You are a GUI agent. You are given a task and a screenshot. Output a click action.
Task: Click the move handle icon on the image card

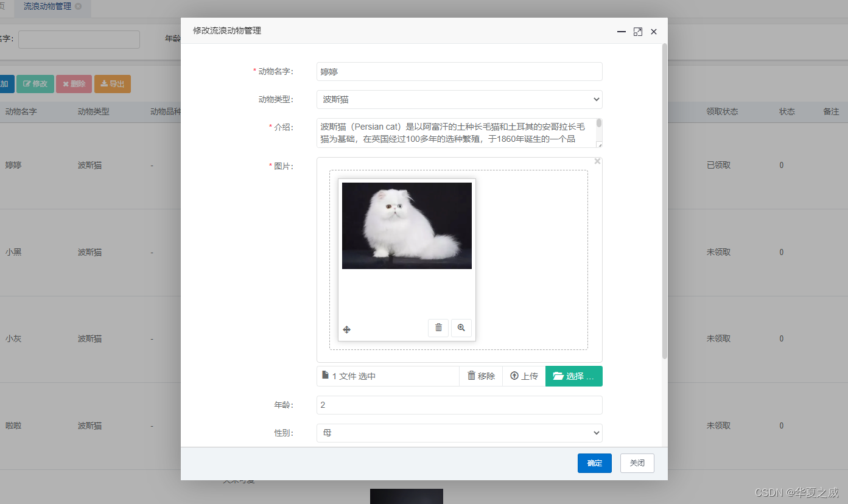[346, 329]
